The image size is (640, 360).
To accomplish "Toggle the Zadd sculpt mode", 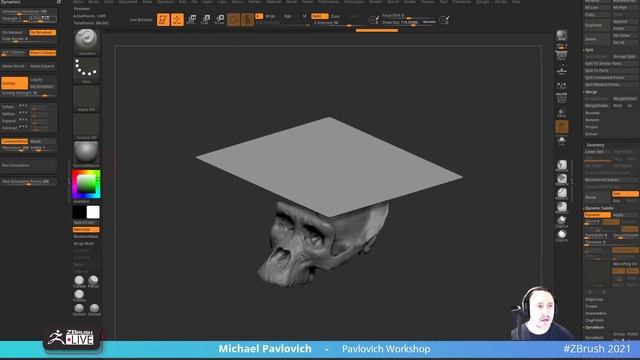I will coord(319,16).
